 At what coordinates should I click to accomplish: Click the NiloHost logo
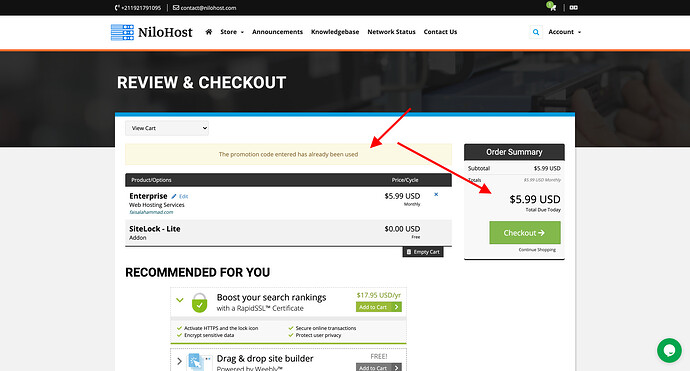tap(151, 32)
